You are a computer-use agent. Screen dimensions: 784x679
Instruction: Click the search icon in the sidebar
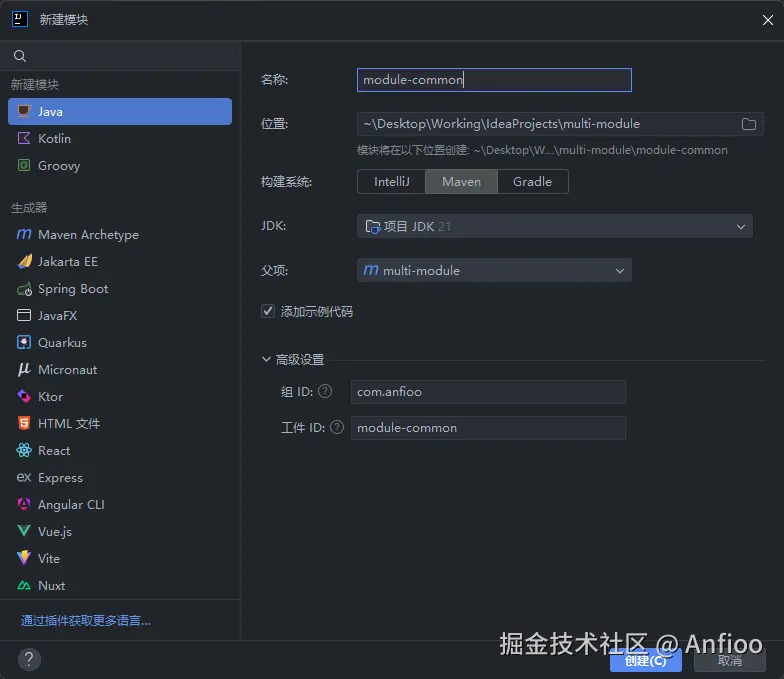(20, 56)
